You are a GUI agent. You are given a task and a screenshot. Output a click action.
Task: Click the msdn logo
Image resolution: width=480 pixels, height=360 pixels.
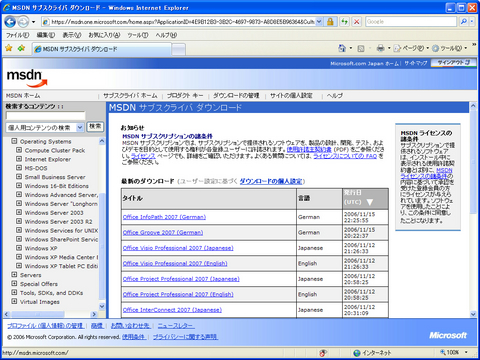click(x=27, y=77)
